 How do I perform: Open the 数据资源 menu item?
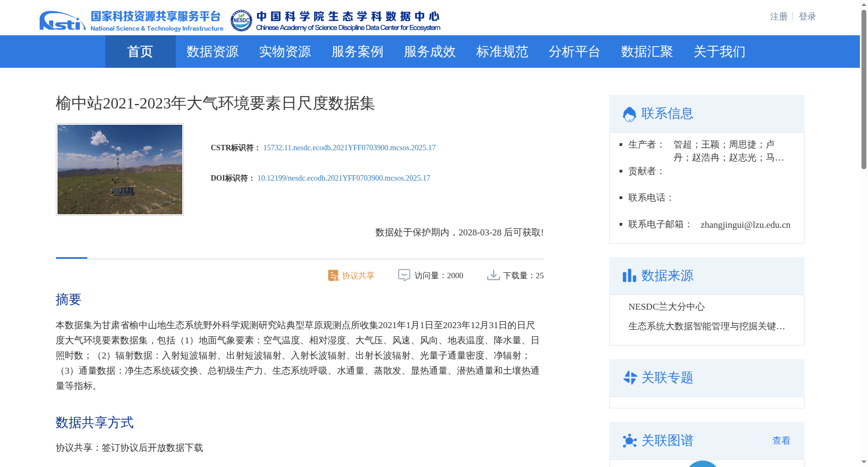[213, 52]
